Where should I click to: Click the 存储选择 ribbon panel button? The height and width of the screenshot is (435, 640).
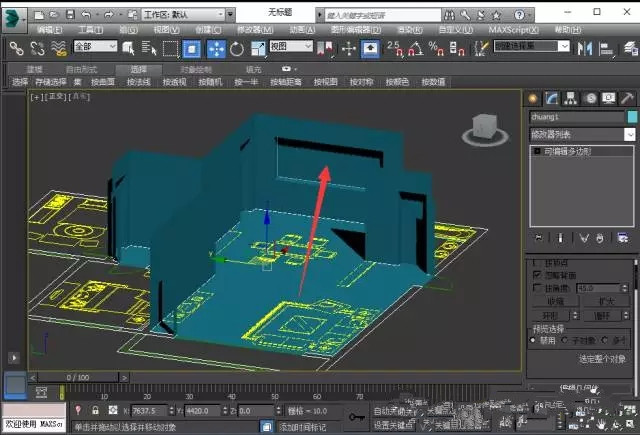click(51, 82)
